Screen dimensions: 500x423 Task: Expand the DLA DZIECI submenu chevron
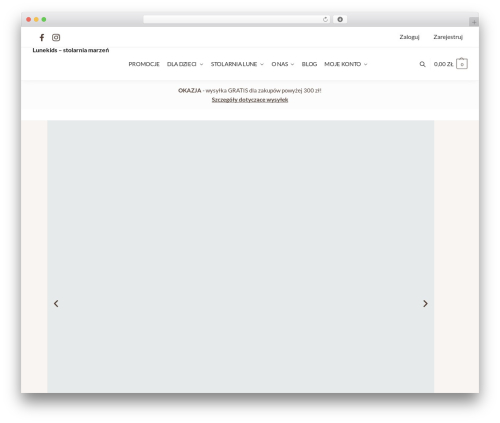tap(201, 64)
